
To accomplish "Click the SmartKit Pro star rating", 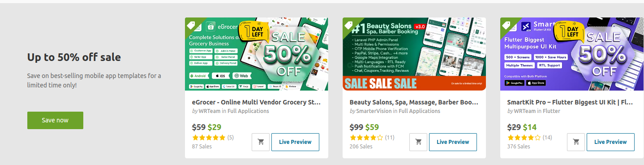I will [524, 138].
